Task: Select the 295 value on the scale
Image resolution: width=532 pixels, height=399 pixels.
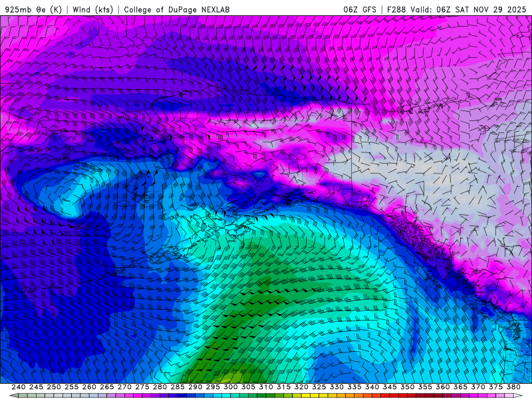Action: coord(213,387)
